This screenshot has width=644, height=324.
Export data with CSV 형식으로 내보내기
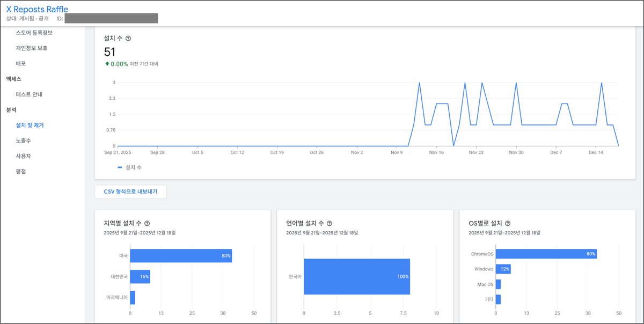click(130, 192)
